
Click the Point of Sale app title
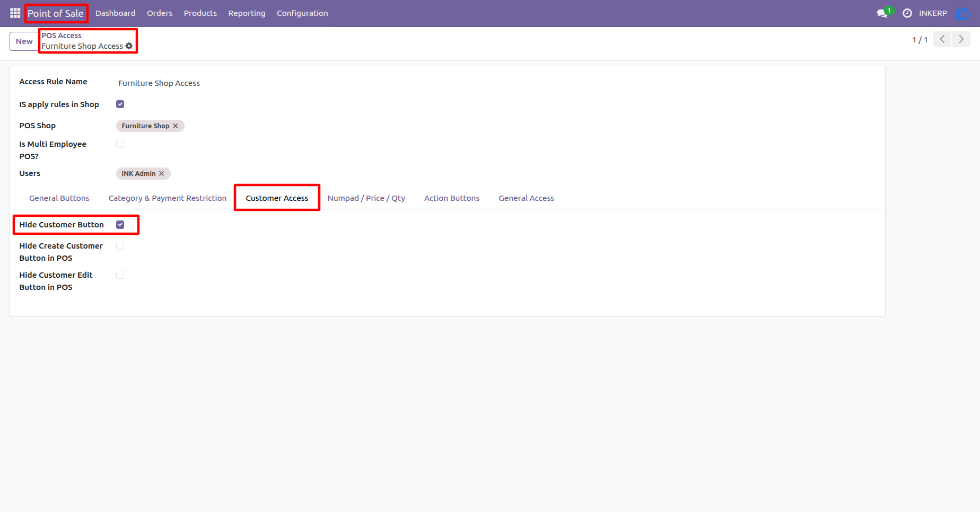(x=56, y=13)
